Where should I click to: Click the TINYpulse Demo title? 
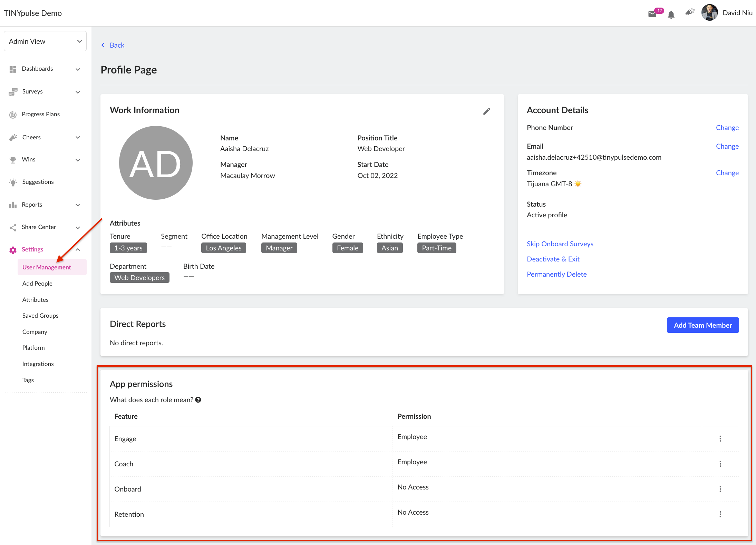pyautogui.click(x=33, y=13)
